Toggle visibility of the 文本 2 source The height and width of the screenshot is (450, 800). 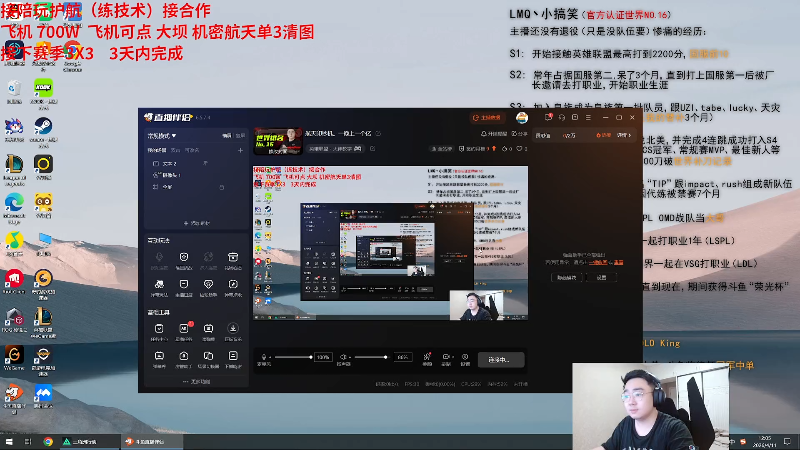(x=205, y=163)
